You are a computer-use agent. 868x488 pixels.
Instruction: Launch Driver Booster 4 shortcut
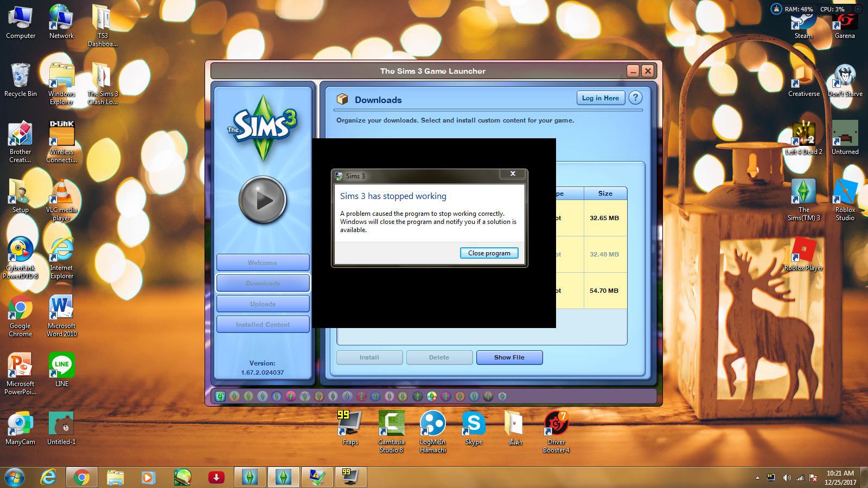[x=556, y=432]
